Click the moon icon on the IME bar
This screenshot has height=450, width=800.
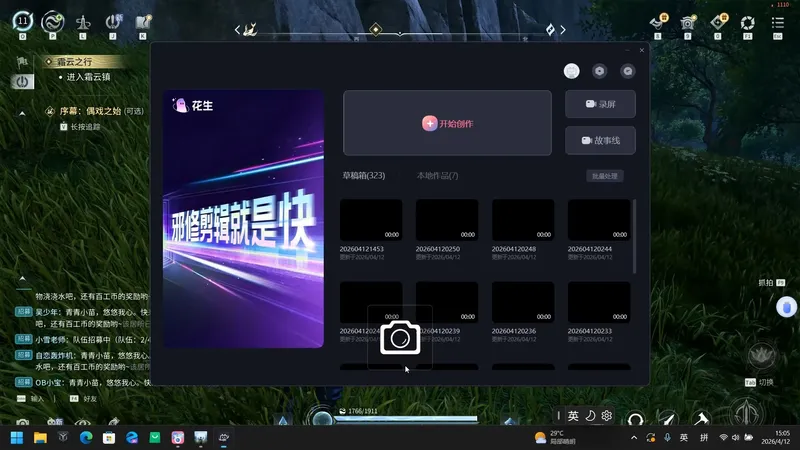[x=590, y=416]
